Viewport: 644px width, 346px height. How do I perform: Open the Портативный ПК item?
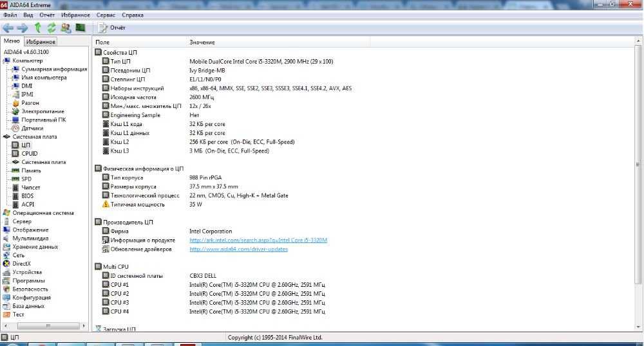44,120
